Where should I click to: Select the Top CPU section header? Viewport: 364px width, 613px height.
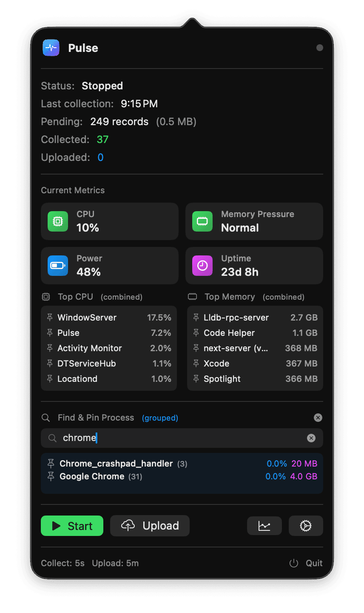[x=75, y=297]
